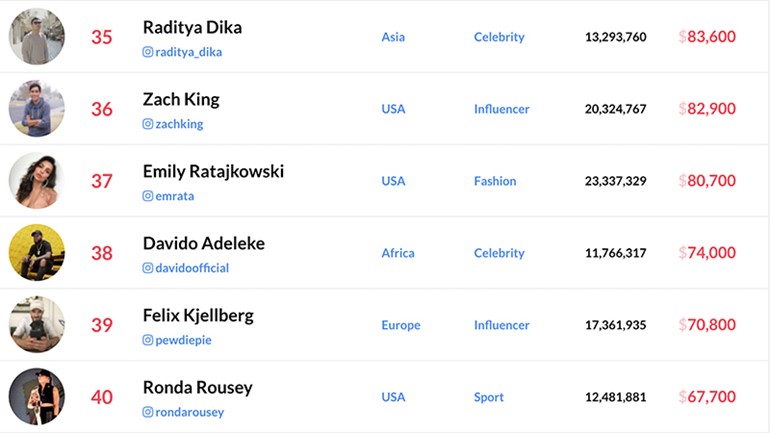Open the Fashion category link
The image size is (770, 433).
click(x=495, y=181)
